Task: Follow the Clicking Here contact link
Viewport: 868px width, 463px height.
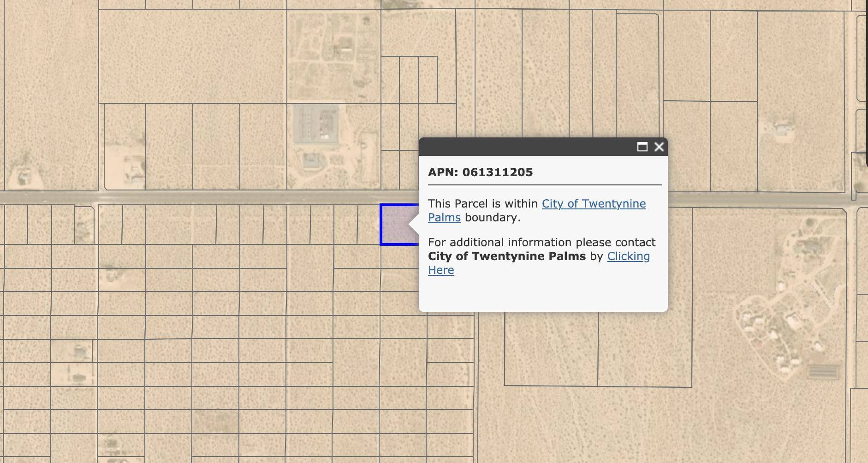Action: point(629,256)
